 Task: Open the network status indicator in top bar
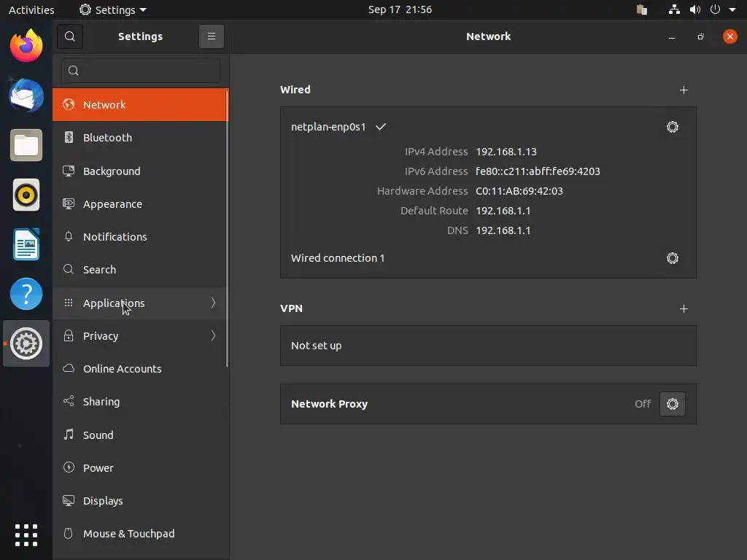[x=674, y=10]
